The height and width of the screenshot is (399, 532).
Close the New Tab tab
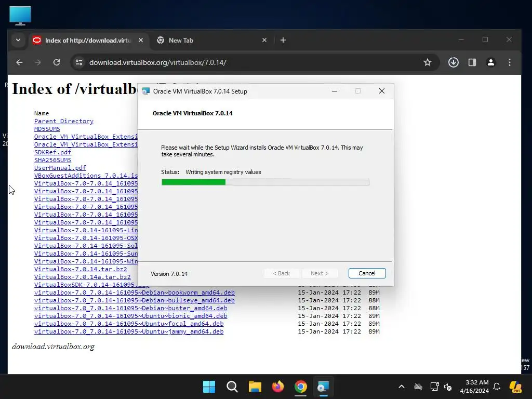point(264,40)
